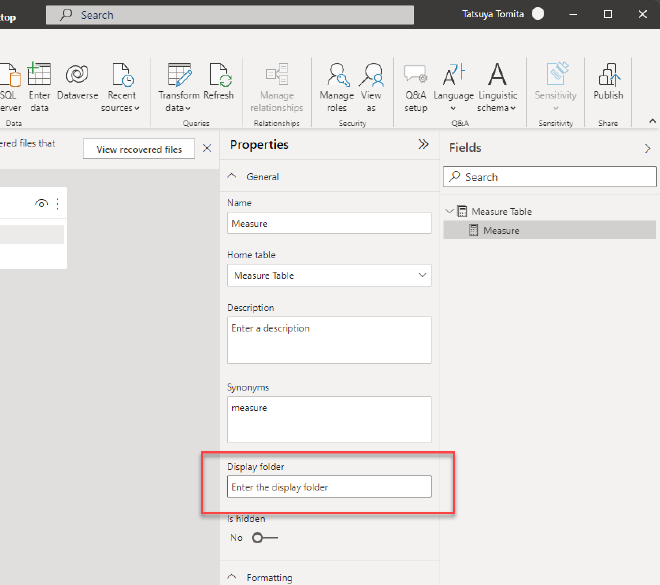660x585 pixels.
Task: Click the Enter data icon
Action: (x=39, y=74)
